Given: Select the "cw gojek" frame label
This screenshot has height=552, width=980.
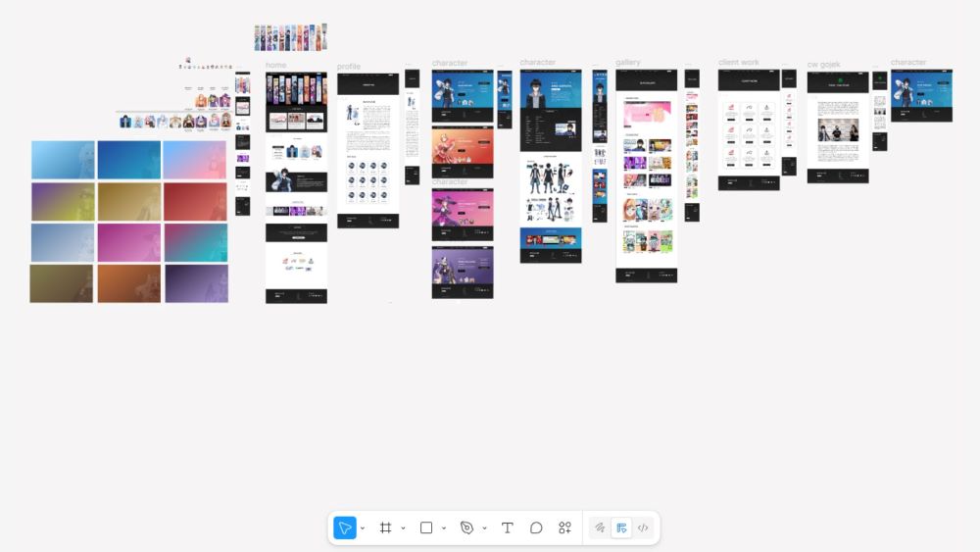Looking at the screenshot, I should (x=823, y=65).
